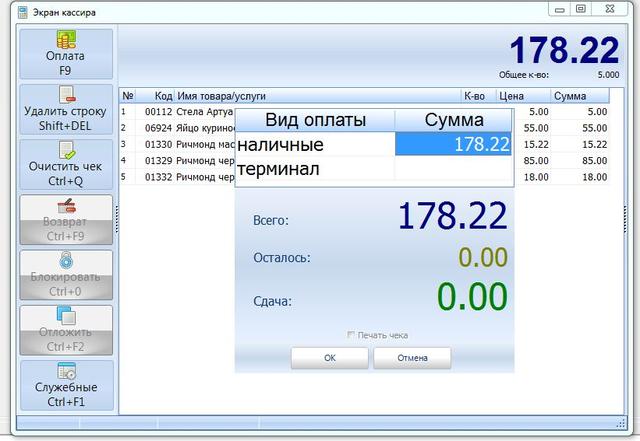Click the Экран кассира title bar icon
The width and height of the screenshot is (640, 441).
pyautogui.click(x=11, y=9)
